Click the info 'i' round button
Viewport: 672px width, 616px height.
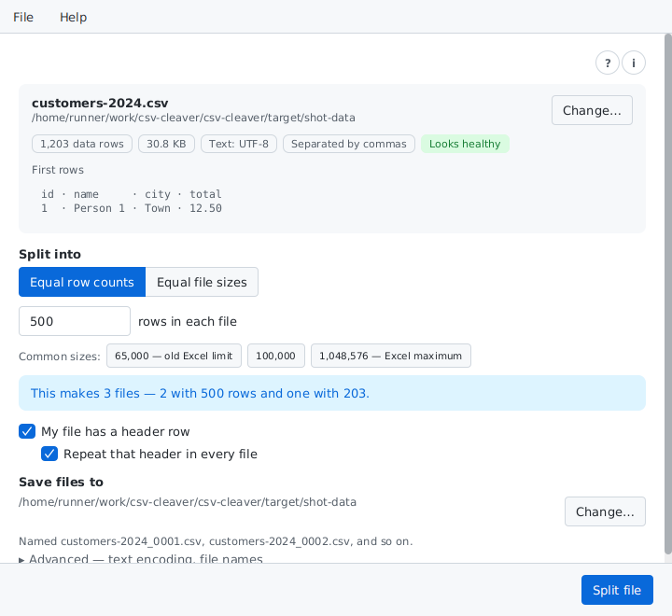634,63
